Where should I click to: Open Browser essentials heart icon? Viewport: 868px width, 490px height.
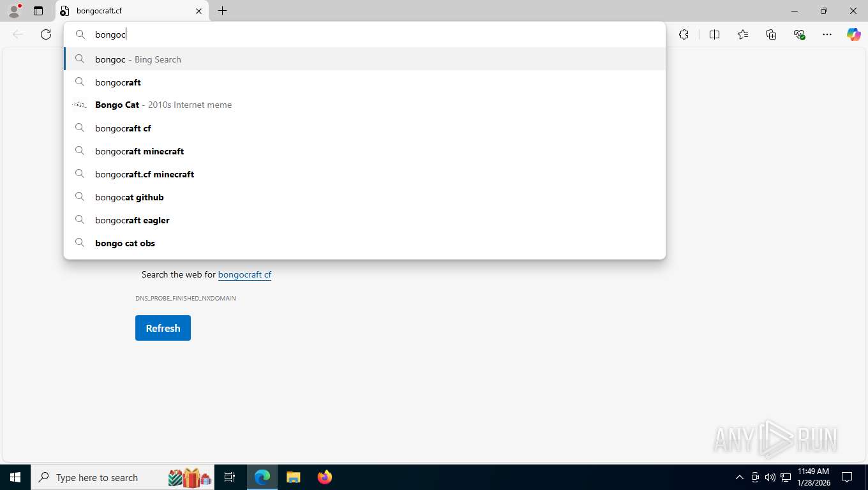click(799, 34)
